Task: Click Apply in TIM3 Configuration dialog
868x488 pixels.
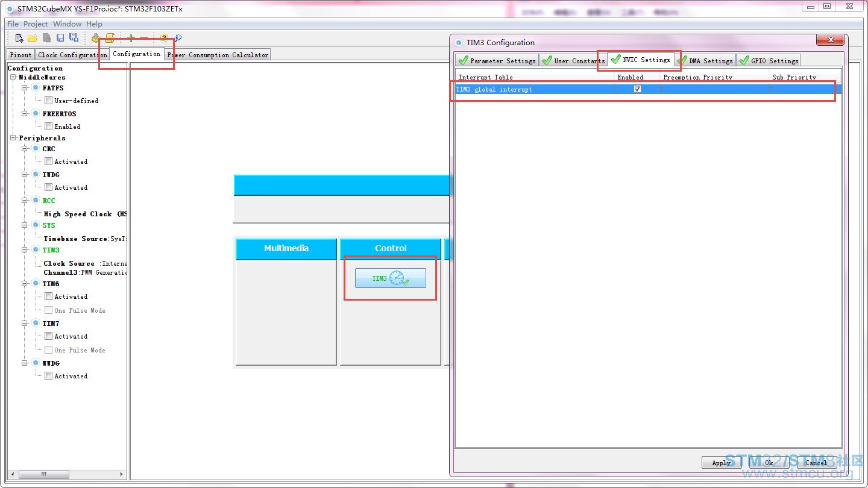Action: coord(722,463)
